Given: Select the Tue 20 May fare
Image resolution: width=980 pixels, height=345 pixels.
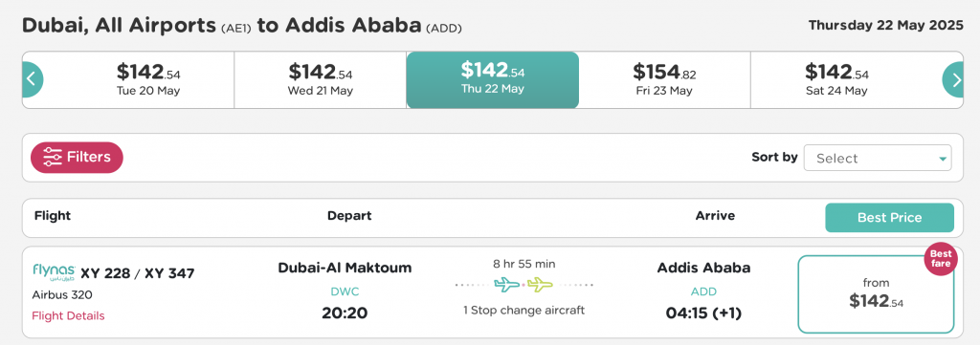Looking at the screenshot, I should [148, 80].
